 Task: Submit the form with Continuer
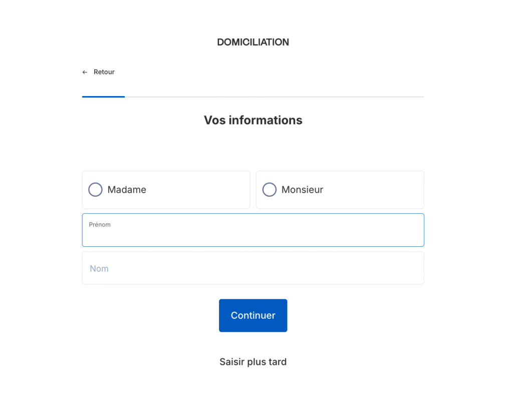[253, 315]
